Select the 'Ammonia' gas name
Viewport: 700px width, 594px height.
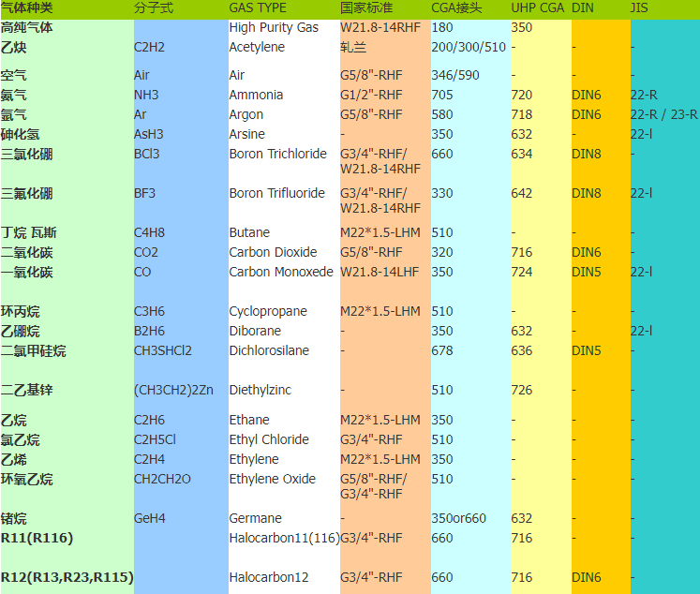point(256,95)
